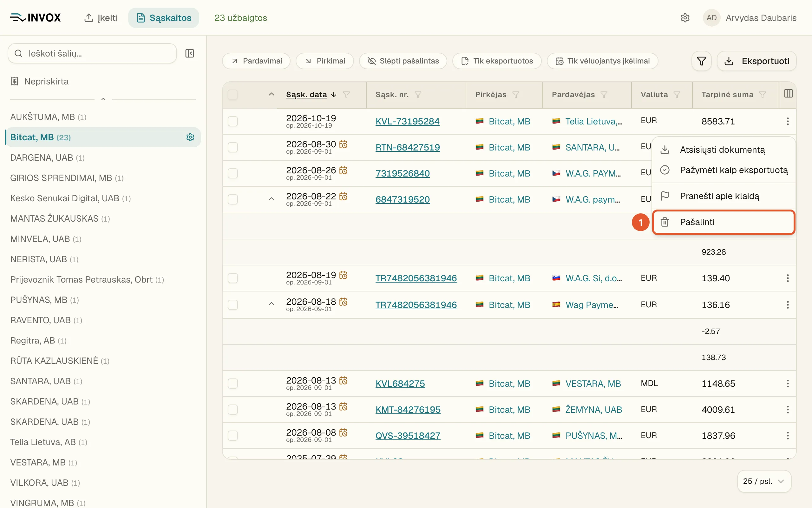
Task: Filter the Pardavėjas column
Action: click(x=604, y=95)
